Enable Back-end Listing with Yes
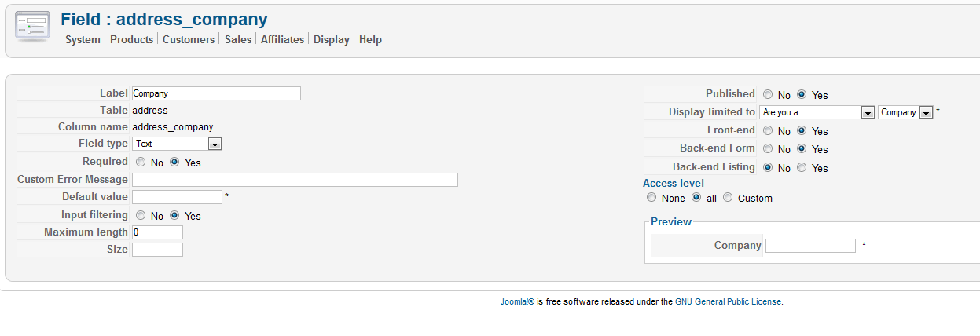 pyautogui.click(x=802, y=168)
